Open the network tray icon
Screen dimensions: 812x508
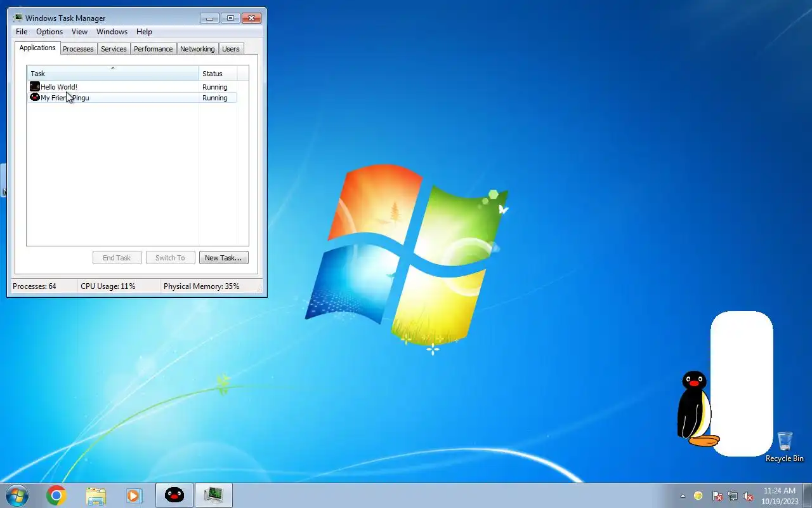(733, 496)
